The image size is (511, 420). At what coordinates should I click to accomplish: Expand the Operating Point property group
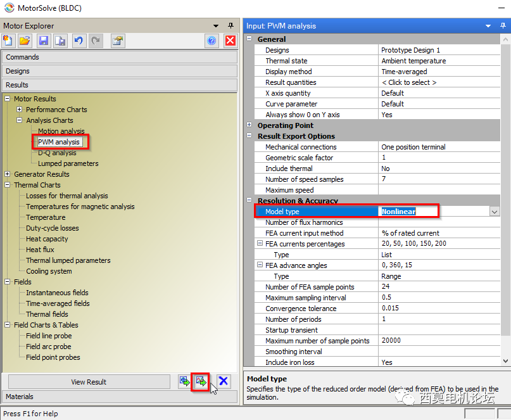coord(249,125)
